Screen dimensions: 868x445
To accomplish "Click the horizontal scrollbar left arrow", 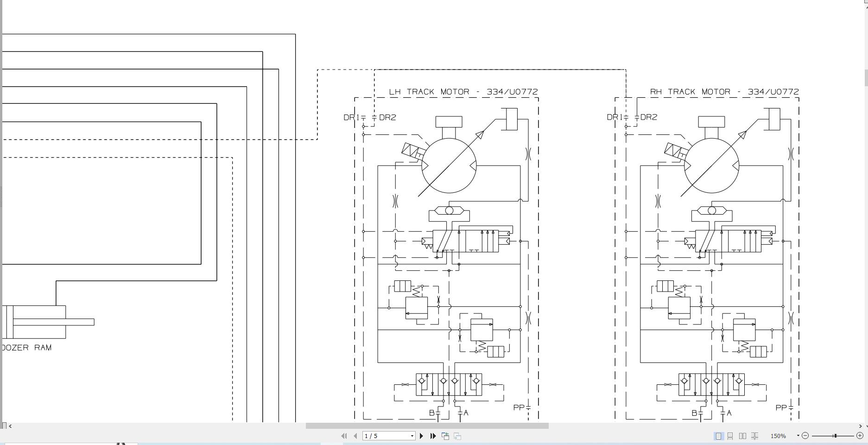I will (11, 426).
